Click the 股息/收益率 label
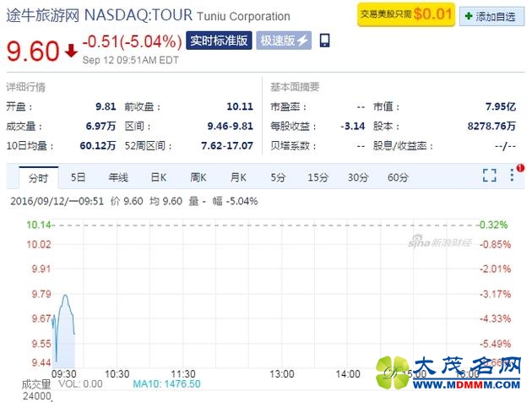 coord(403,146)
